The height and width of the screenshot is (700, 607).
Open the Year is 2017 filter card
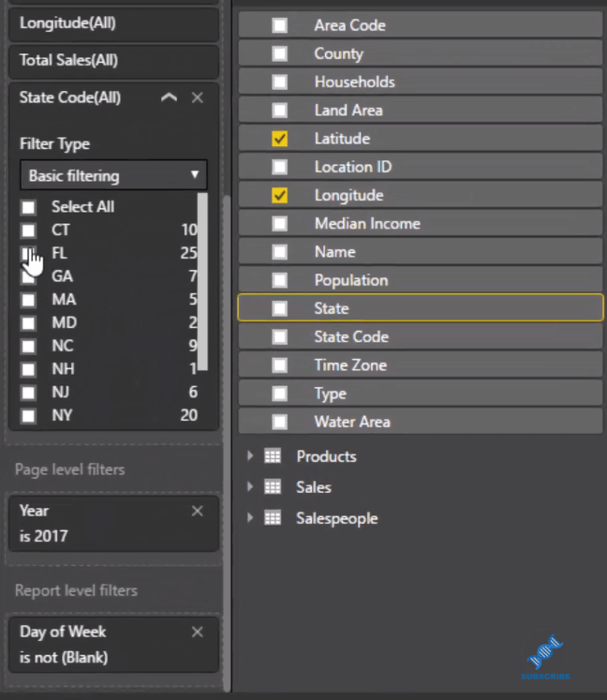click(x=113, y=523)
